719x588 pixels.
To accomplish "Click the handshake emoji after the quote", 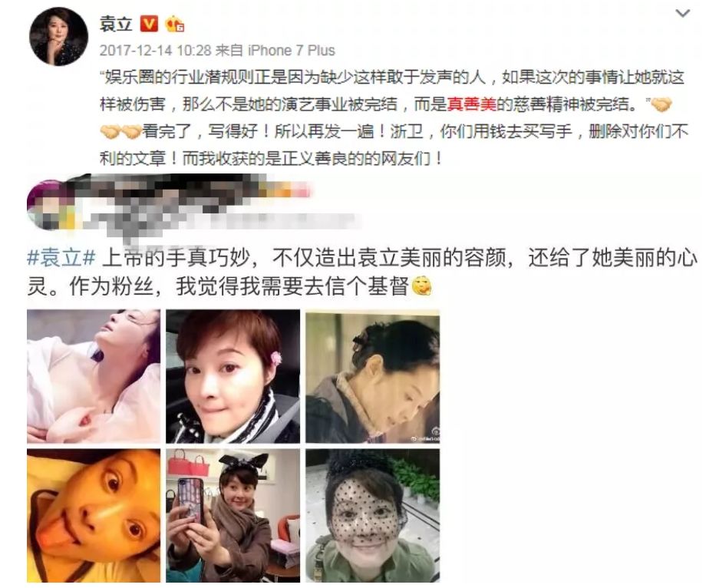I will click(x=662, y=104).
